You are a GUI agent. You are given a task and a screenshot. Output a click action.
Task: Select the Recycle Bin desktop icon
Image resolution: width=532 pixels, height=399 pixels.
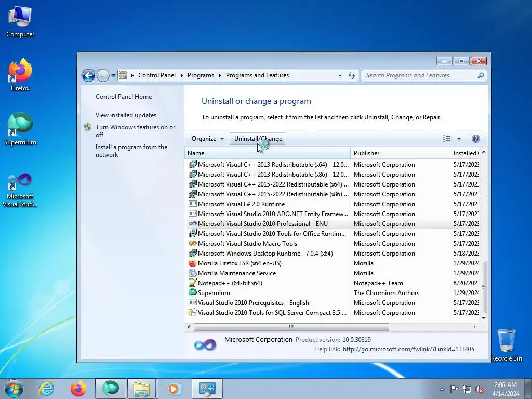pyautogui.click(x=507, y=345)
